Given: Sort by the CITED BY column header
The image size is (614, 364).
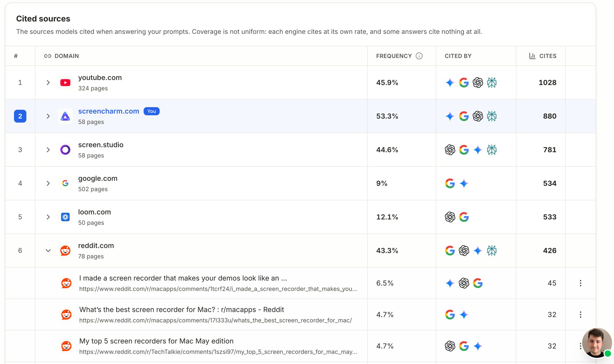Looking at the screenshot, I should click(x=458, y=56).
